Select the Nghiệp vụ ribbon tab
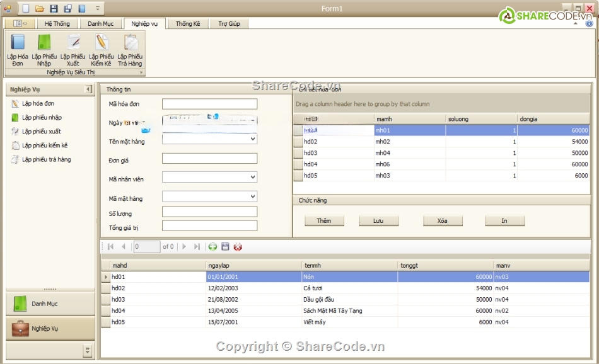Image resolution: width=599 pixels, height=364 pixels. [x=144, y=24]
